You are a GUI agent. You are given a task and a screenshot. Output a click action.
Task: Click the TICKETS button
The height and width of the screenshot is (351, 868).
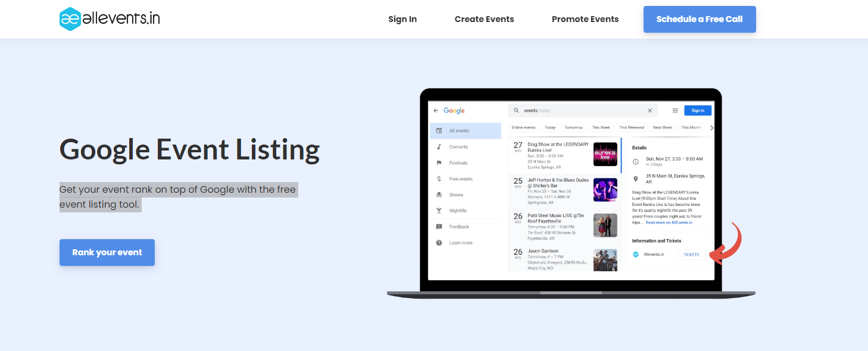[x=691, y=255]
